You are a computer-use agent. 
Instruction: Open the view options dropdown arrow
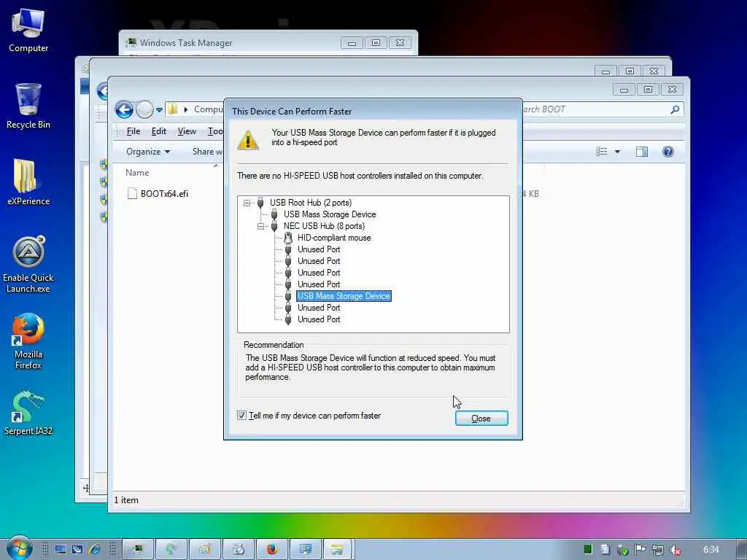pos(617,152)
